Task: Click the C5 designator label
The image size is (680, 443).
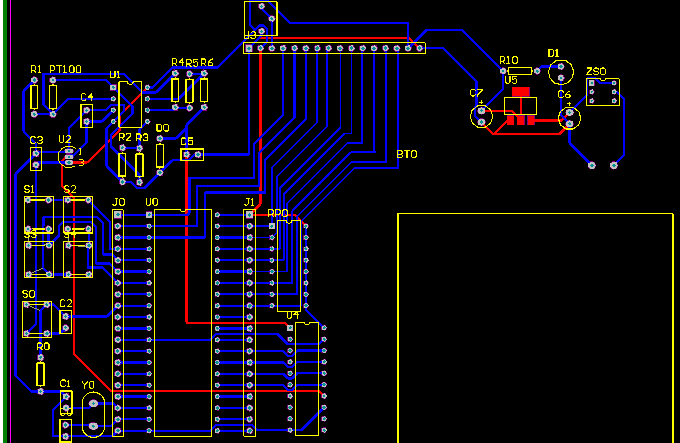Action: [186, 141]
